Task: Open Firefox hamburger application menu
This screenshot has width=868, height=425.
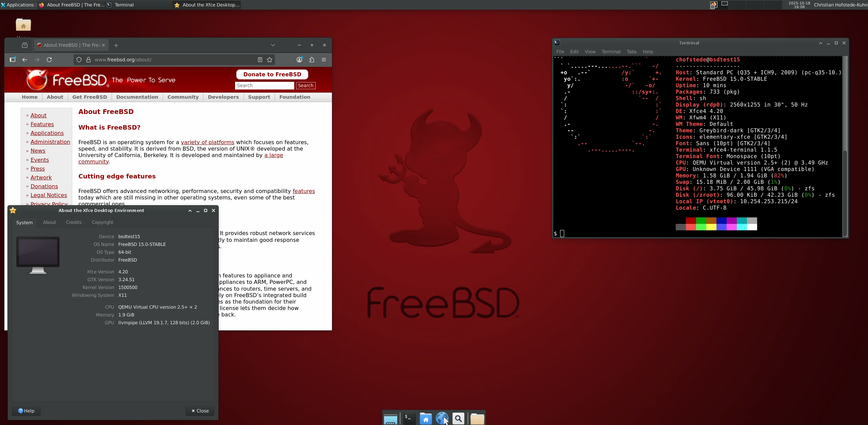Action: tap(324, 60)
